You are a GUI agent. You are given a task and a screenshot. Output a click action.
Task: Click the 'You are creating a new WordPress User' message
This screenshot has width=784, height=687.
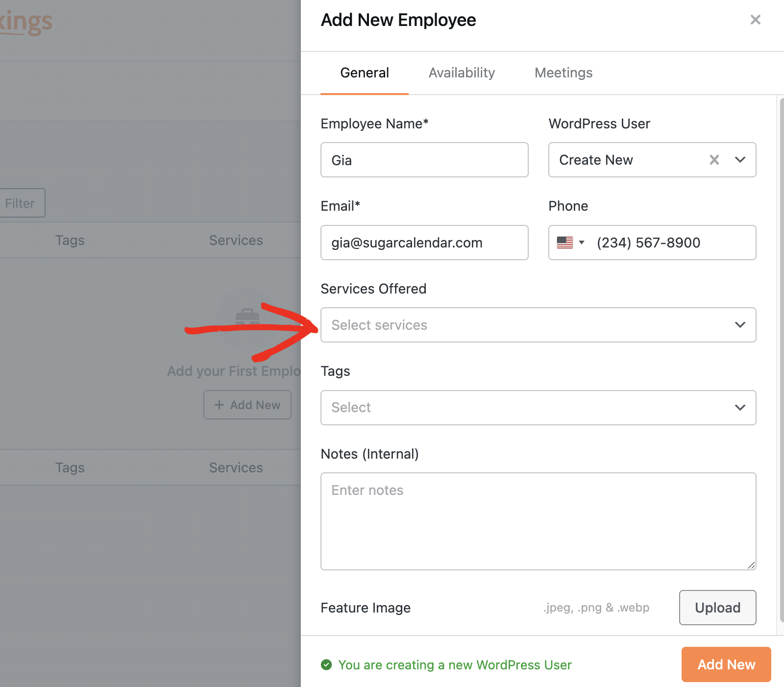point(455,665)
